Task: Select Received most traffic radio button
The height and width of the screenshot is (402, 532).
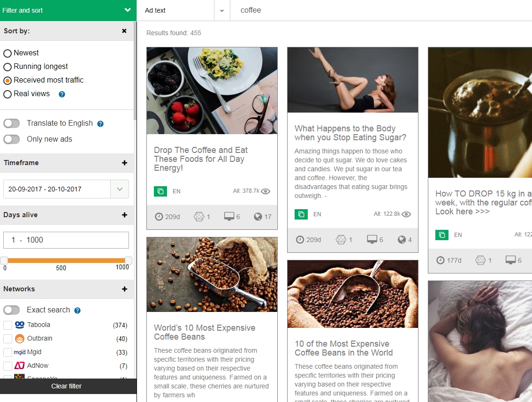Action: point(8,80)
